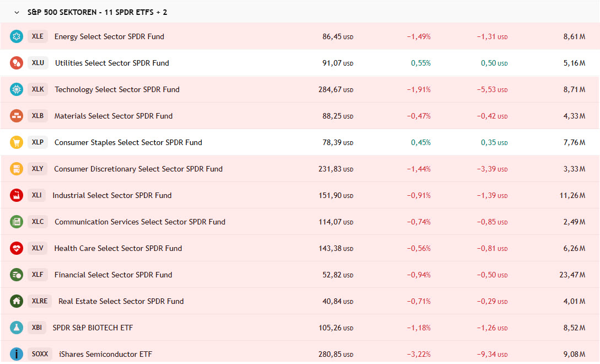This screenshot has width=600, height=364.
Task: Click the Technology XLK chip icon
Action: (x=17, y=89)
